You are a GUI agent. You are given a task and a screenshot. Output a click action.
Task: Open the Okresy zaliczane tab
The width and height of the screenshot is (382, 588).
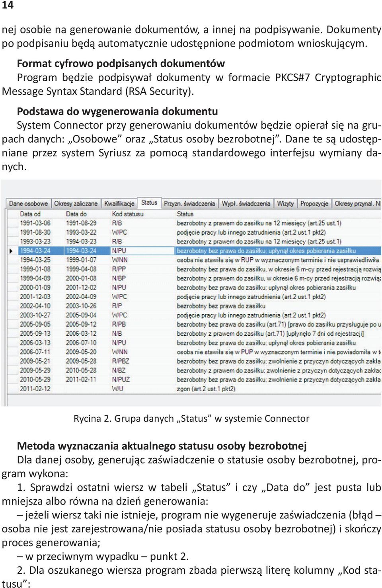(76, 204)
